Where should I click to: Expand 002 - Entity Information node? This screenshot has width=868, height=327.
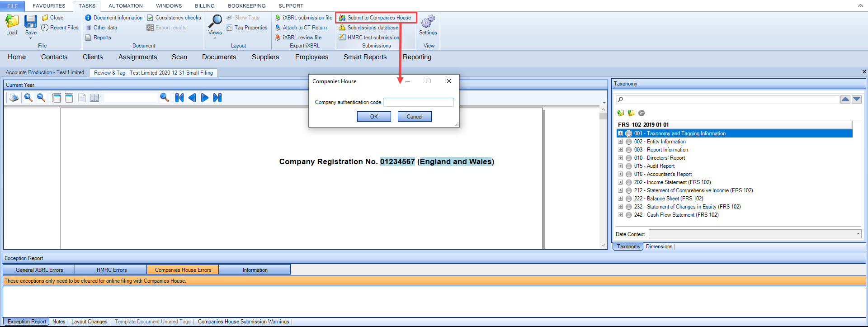(x=621, y=142)
